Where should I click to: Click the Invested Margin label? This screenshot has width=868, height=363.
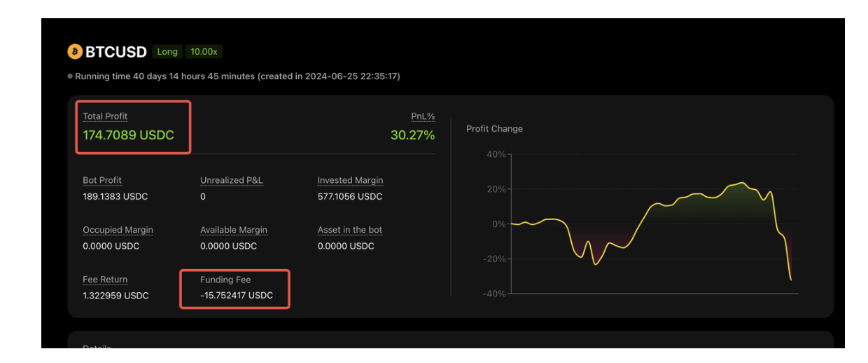tap(351, 180)
